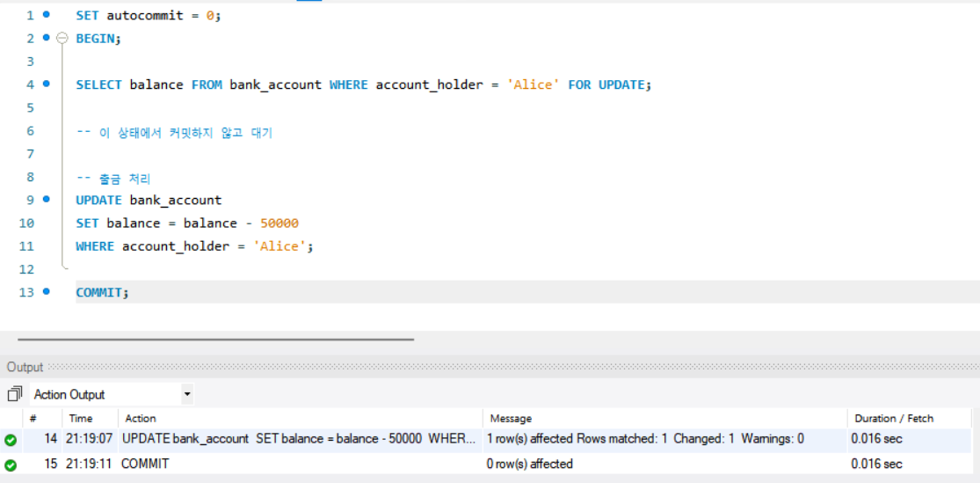Click the 0.016 sec duration of COMMIT row
The width and height of the screenshot is (980, 483).
(876, 465)
